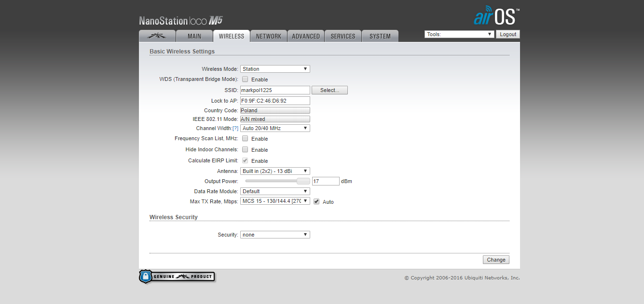Click the Change button
Image resolution: width=644 pixels, height=304 pixels.
coord(496,260)
